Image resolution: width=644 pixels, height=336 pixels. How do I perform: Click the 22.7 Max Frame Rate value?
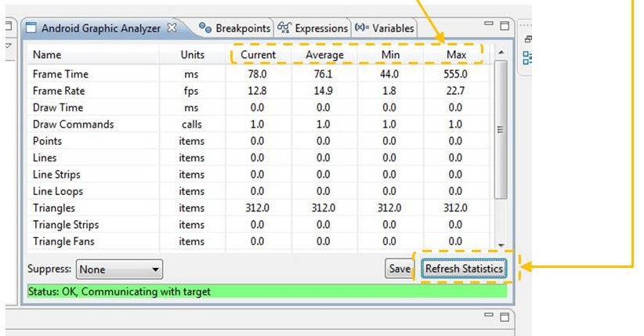[x=455, y=91]
